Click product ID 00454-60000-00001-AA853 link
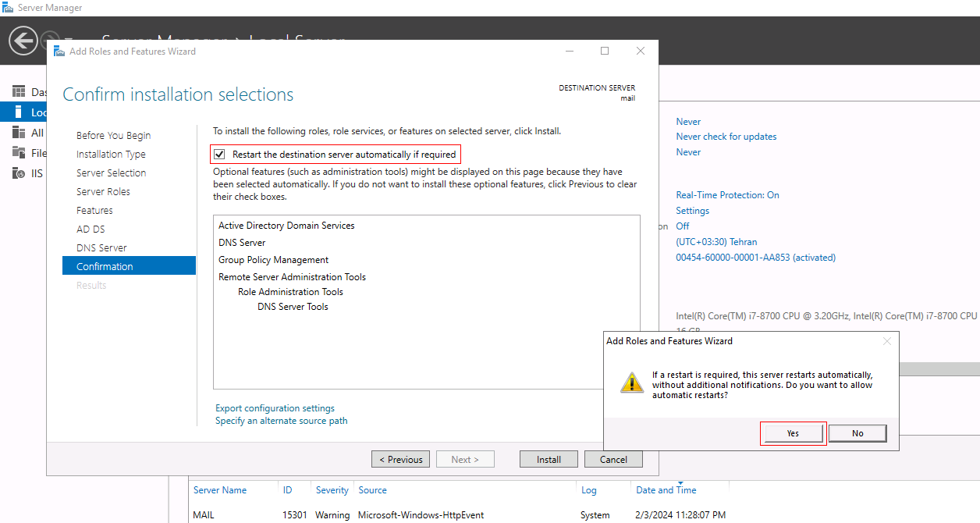This screenshot has height=523, width=980. tap(755, 258)
